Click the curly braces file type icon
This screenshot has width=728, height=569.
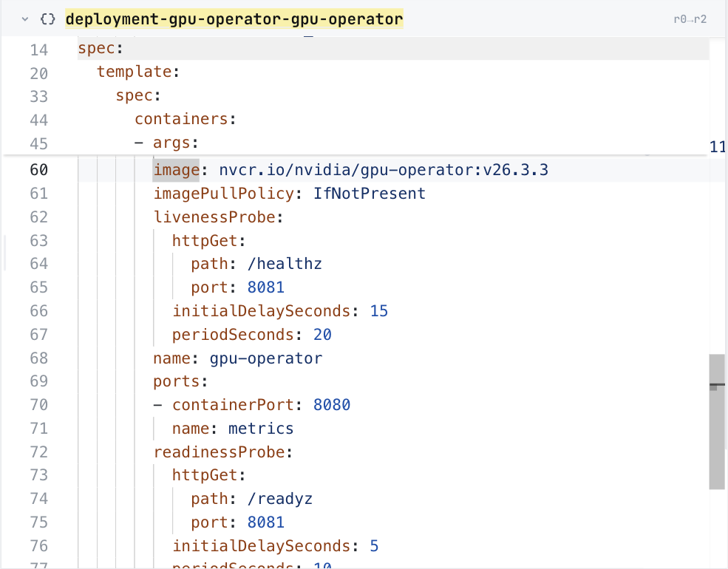47,19
